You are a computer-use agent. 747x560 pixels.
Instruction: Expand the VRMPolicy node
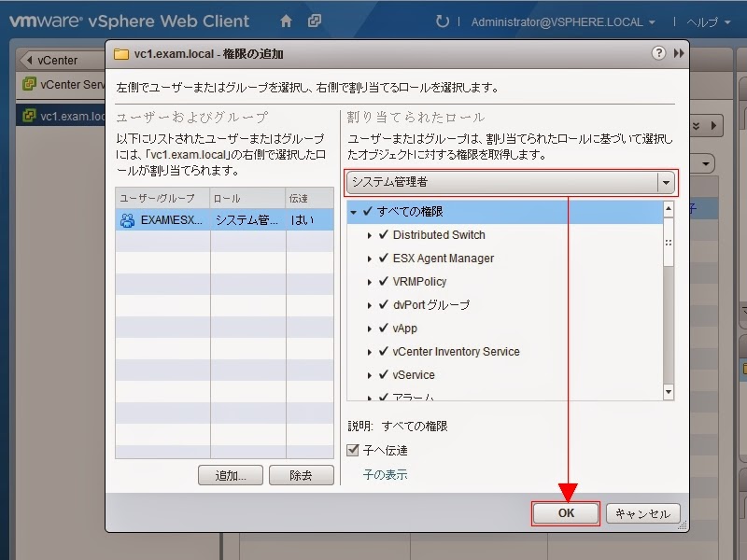(369, 282)
